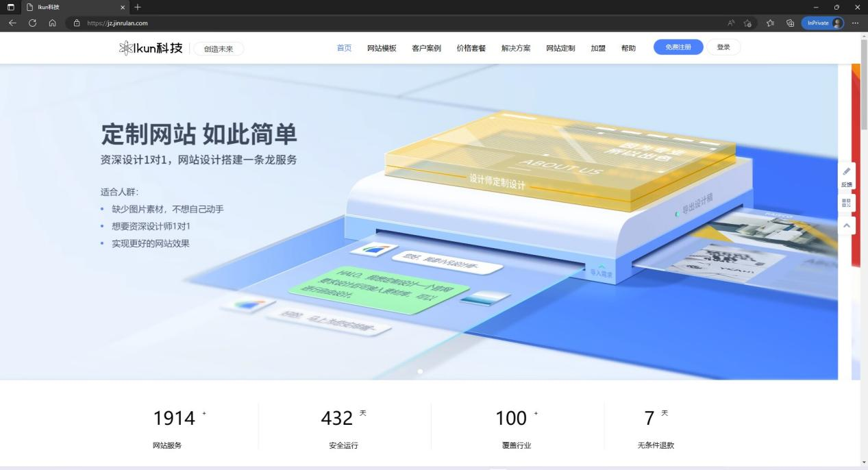The image size is (868, 470).
Task: Open the 反馈 feedback pencil widget
Action: pyautogui.click(x=846, y=175)
